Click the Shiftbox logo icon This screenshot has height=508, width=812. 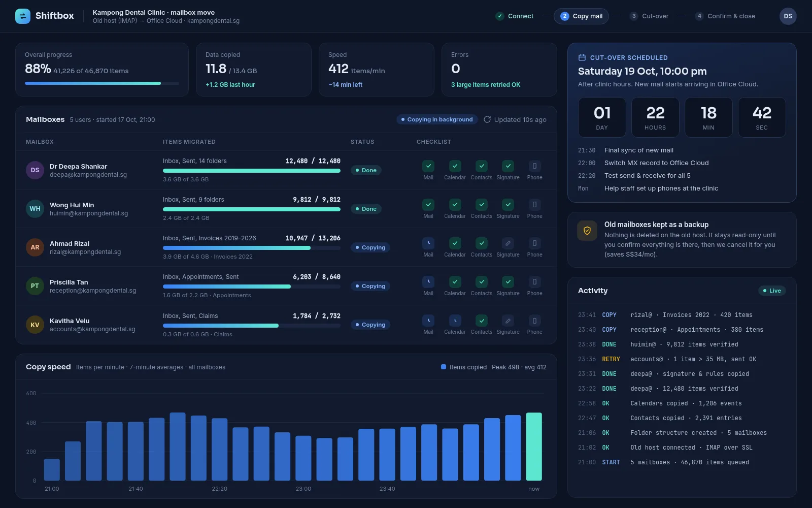(x=23, y=16)
